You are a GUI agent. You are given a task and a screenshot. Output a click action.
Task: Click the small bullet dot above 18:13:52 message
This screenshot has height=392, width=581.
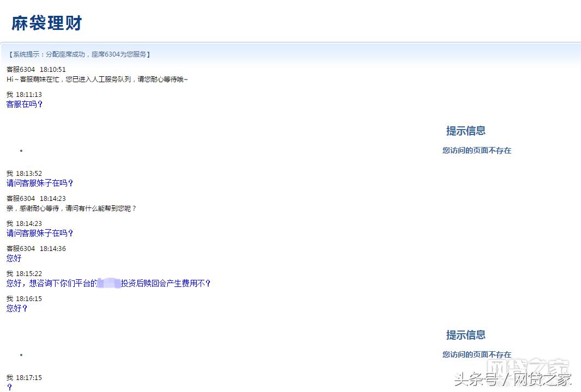coord(21,151)
